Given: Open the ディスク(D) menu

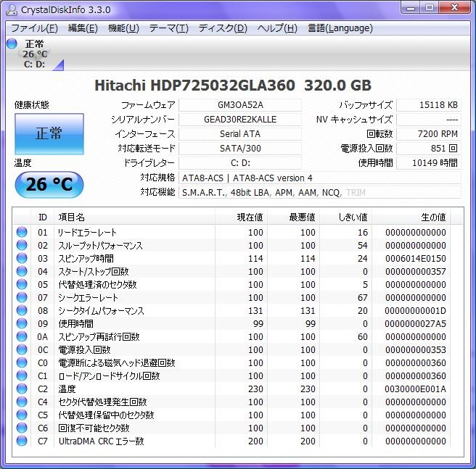Looking at the screenshot, I should click(223, 28).
